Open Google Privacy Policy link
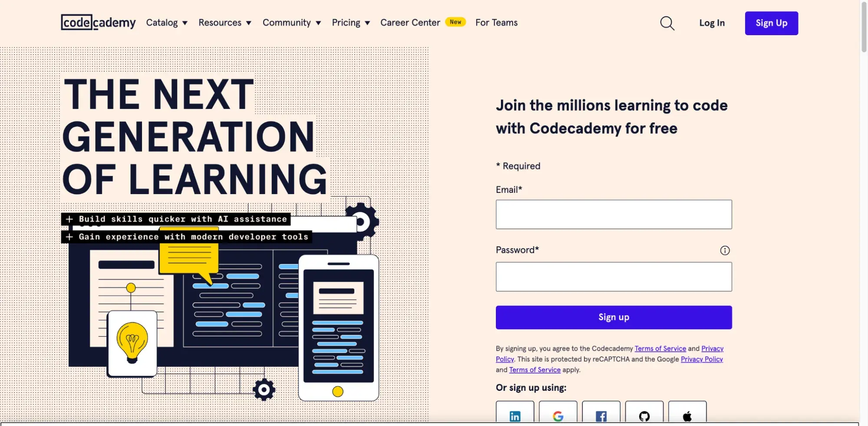 [702, 359]
